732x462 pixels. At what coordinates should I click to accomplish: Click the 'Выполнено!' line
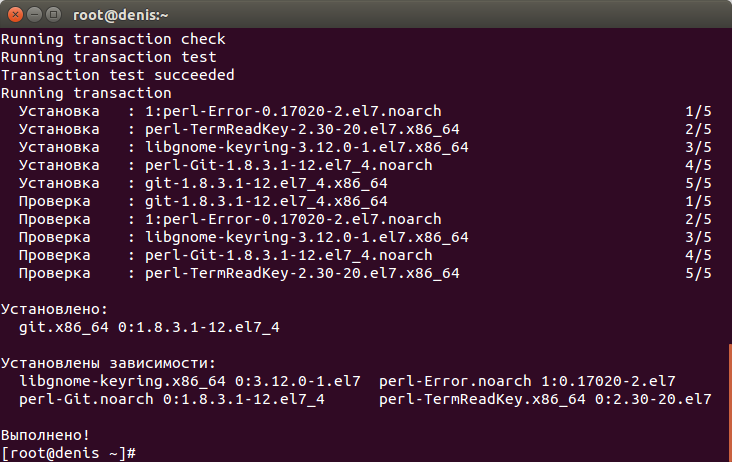[45, 435]
